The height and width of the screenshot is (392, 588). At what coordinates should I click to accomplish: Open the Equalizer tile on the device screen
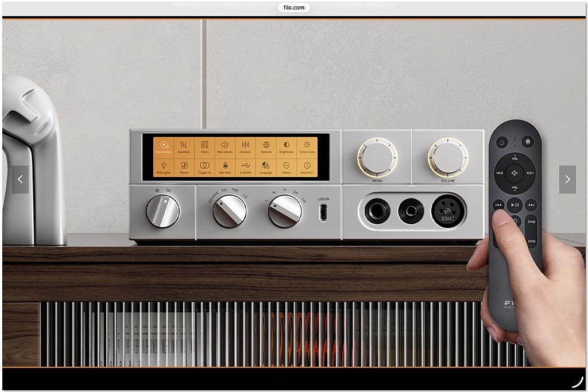coord(184,147)
